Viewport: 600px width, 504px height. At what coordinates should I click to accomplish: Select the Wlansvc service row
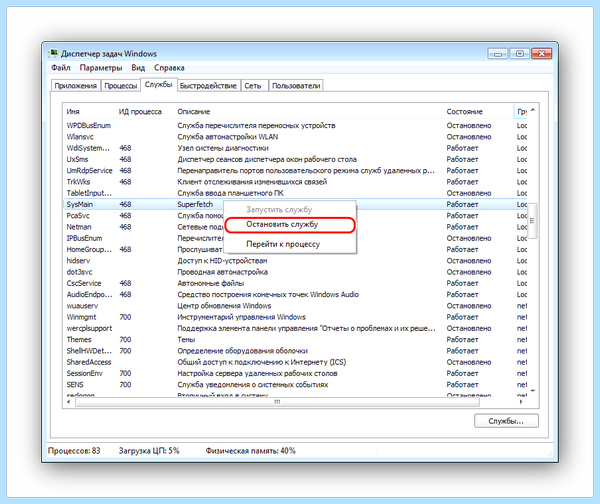point(295,137)
